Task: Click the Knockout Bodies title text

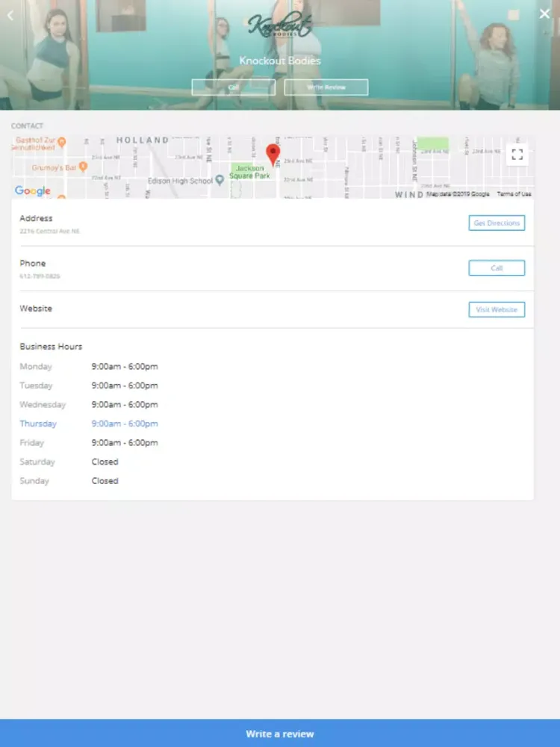Action: pyautogui.click(x=280, y=61)
